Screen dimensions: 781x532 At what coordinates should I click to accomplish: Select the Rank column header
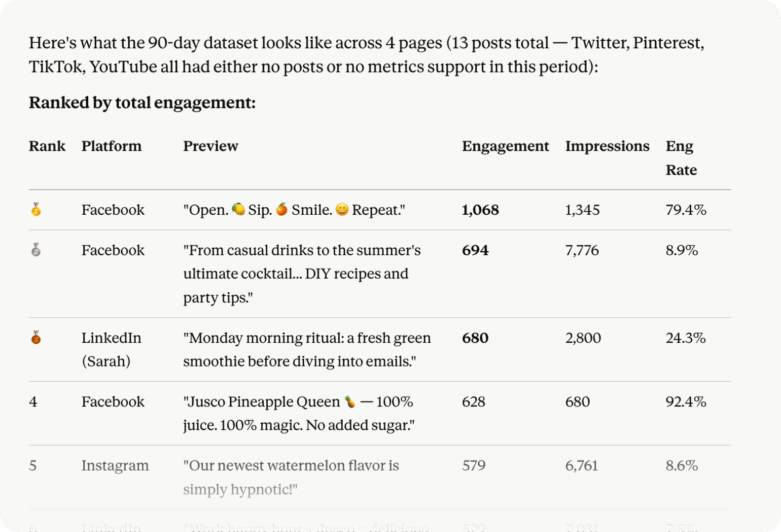(x=47, y=146)
